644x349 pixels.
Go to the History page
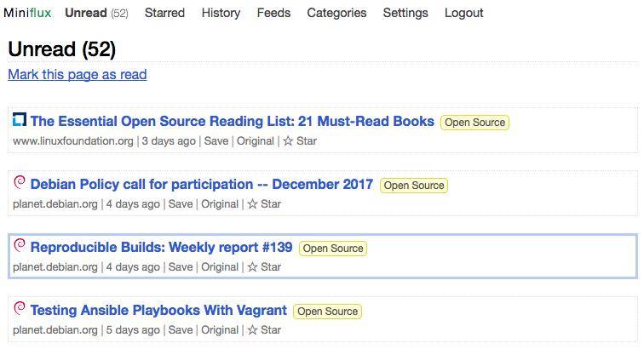221,13
